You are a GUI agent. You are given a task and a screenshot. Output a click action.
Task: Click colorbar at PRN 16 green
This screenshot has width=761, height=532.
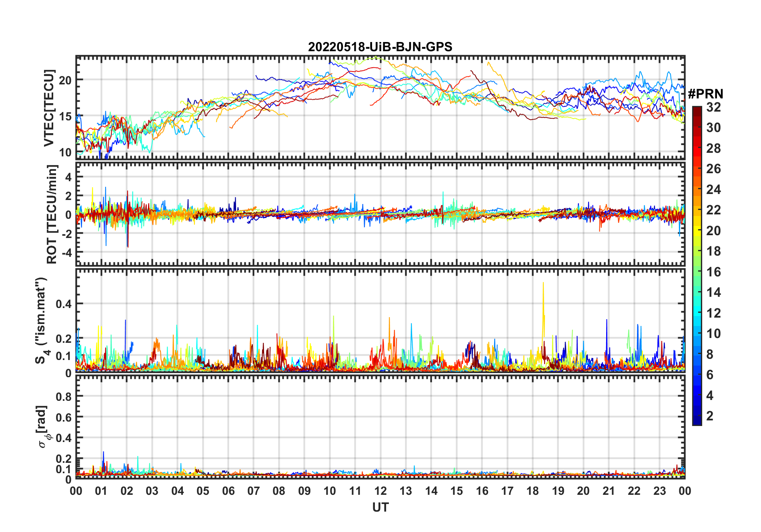click(x=697, y=272)
